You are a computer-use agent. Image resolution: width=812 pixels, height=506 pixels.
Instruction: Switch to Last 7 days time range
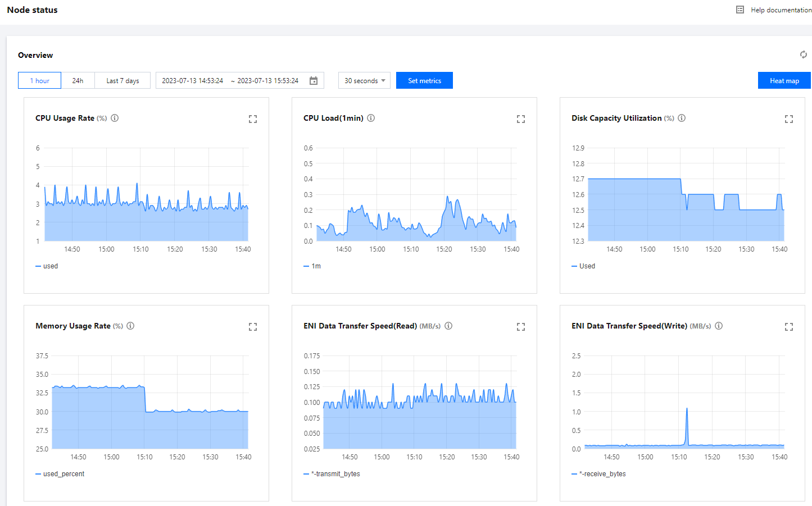[x=123, y=81]
